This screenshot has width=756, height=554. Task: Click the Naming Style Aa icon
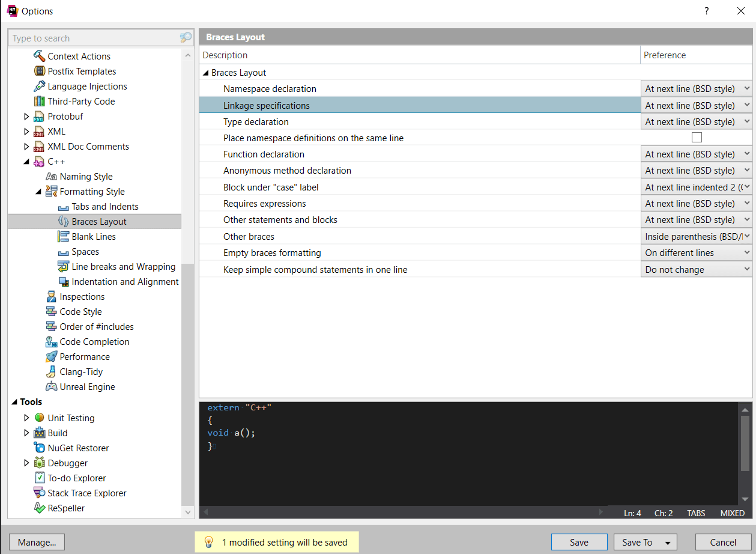pos(52,177)
